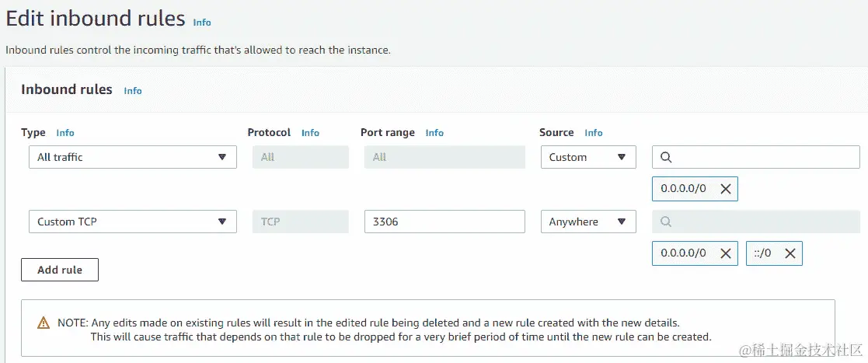Open Info link beside Inbound rules heading
The image size is (868, 363).
coord(133,91)
